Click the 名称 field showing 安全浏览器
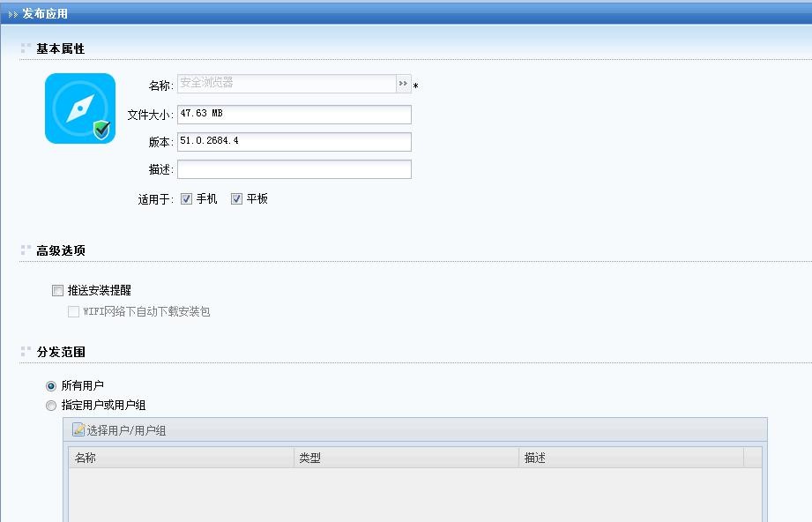The image size is (812, 522). [287, 84]
